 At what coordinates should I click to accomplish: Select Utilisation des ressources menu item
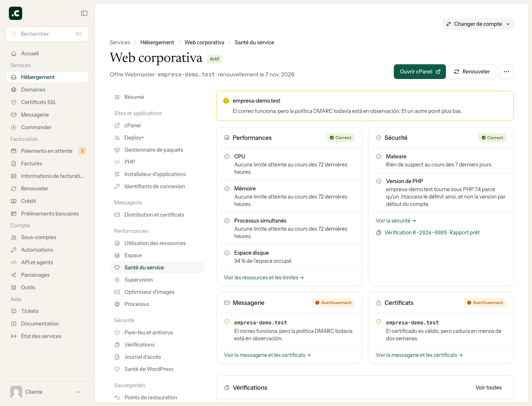(157, 243)
